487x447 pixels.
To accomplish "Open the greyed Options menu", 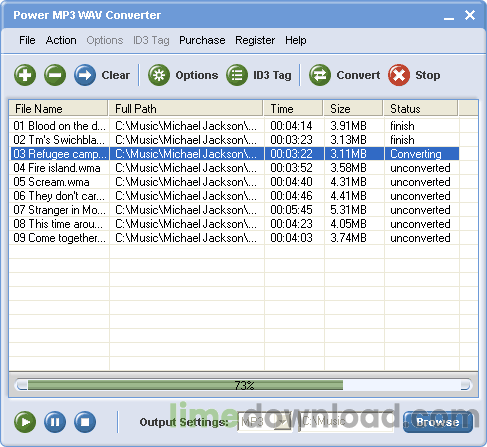I will tap(105, 40).
